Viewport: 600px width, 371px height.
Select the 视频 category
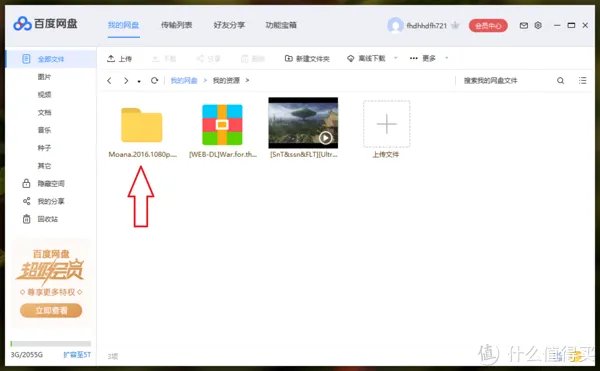click(x=44, y=94)
